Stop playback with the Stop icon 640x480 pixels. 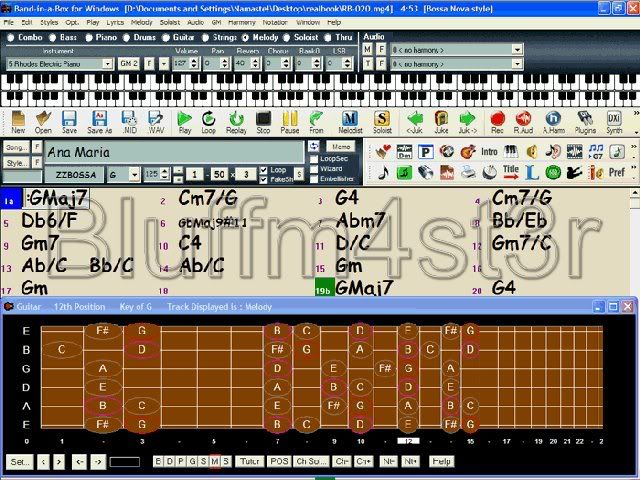pyautogui.click(x=263, y=122)
